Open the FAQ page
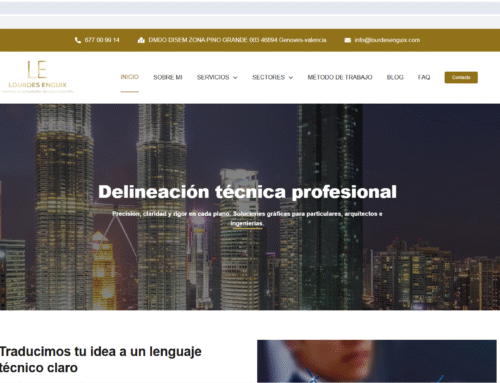 click(x=424, y=77)
